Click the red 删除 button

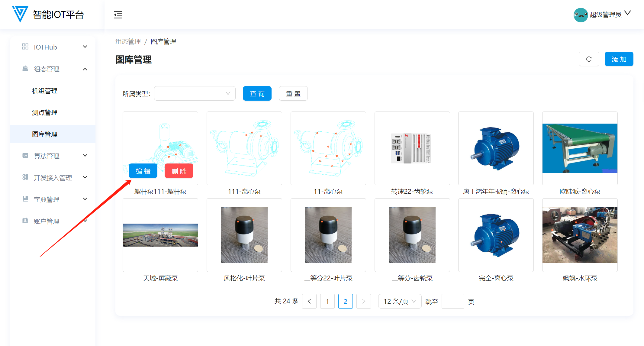pos(179,171)
